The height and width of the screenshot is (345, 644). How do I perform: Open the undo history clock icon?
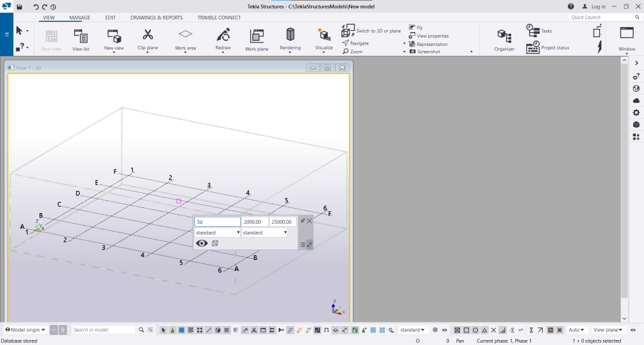pyautogui.click(x=53, y=6)
